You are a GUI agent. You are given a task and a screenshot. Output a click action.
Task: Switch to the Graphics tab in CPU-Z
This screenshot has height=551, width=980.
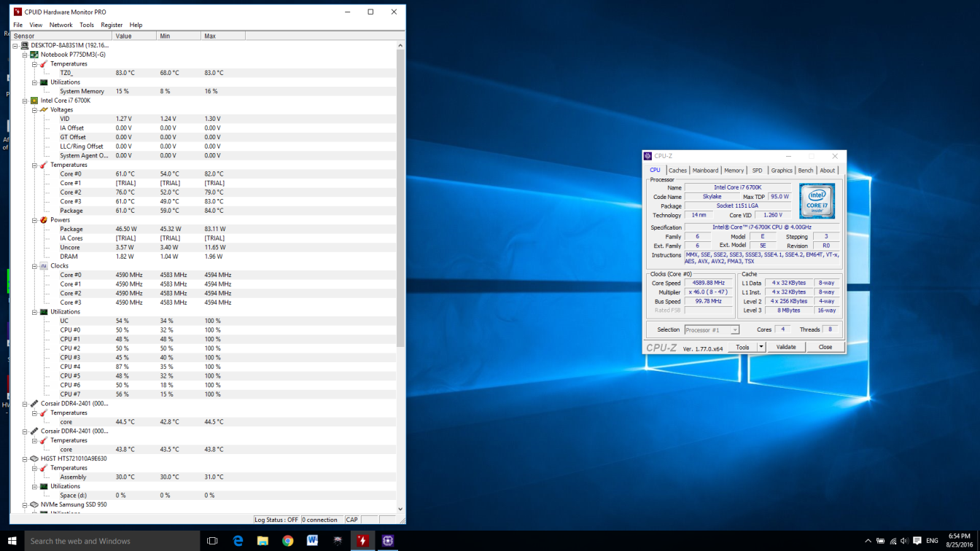pos(781,171)
